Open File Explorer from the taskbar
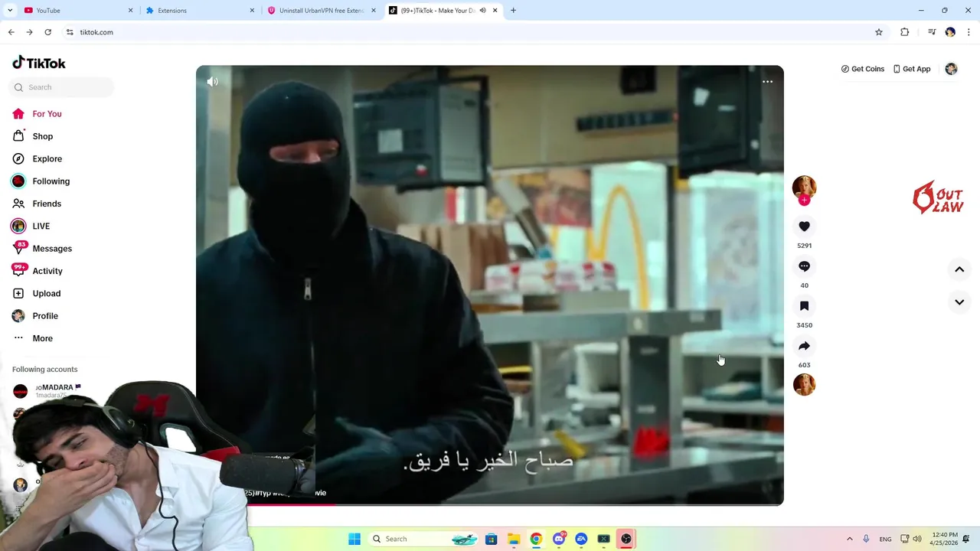Viewport: 980px width, 551px height. (514, 539)
